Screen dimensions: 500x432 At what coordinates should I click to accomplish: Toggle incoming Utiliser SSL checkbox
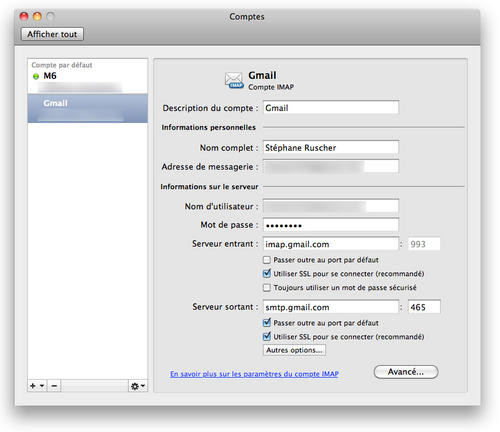click(267, 274)
